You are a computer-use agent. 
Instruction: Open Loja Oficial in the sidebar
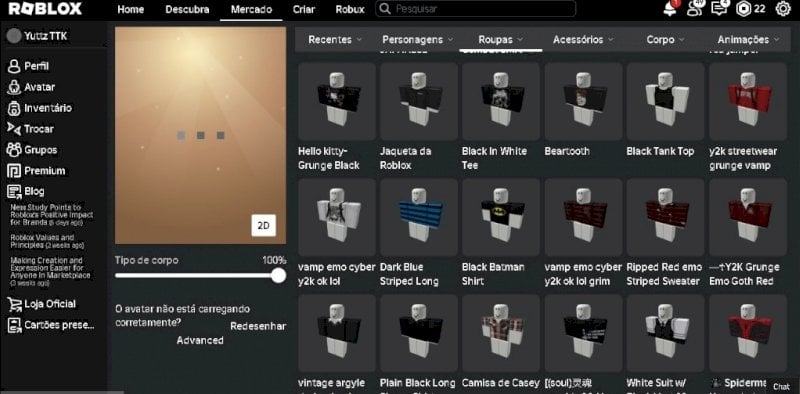42,304
